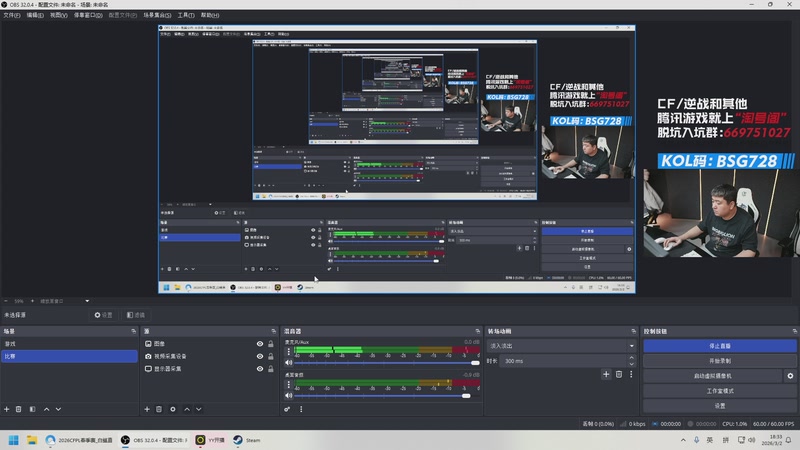Open the YY开播 app in the taskbar
This screenshot has width=800, height=450.
[210, 440]
